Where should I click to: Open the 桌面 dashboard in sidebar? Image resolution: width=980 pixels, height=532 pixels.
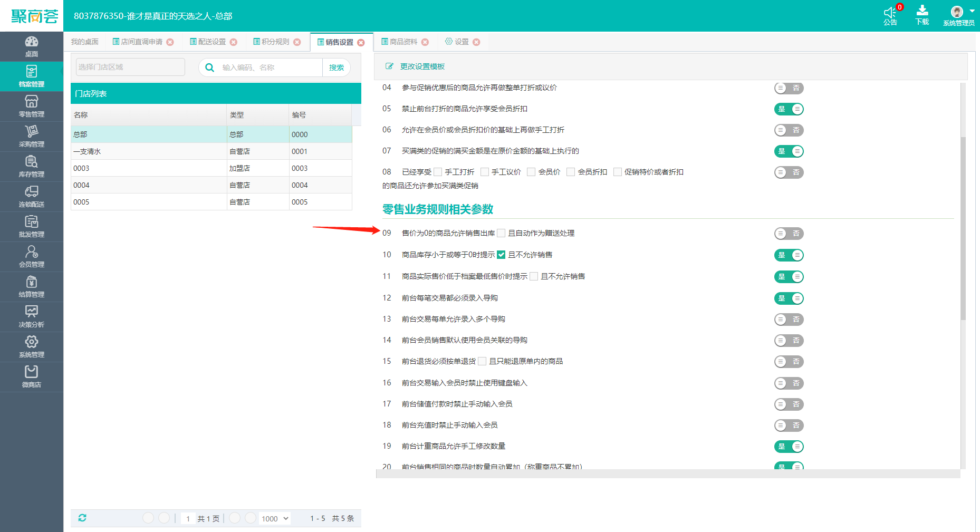[x=32, y=46]
